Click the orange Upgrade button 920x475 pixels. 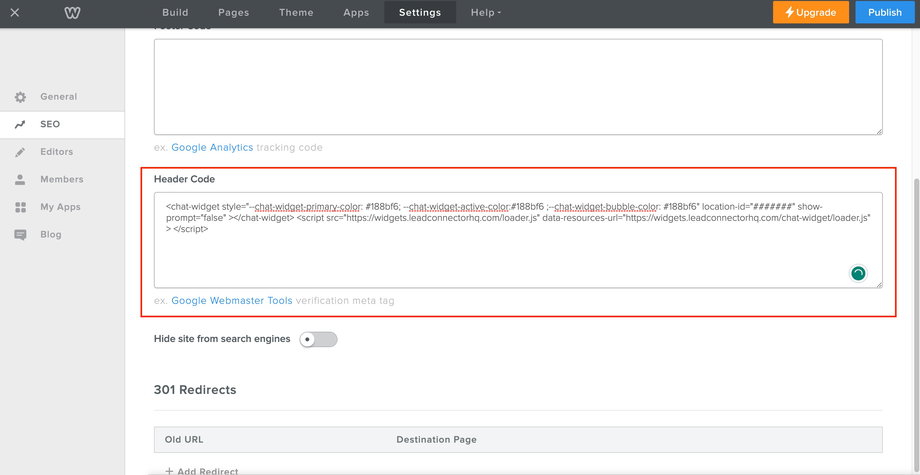pyautogui.click(x=811, y=13)
